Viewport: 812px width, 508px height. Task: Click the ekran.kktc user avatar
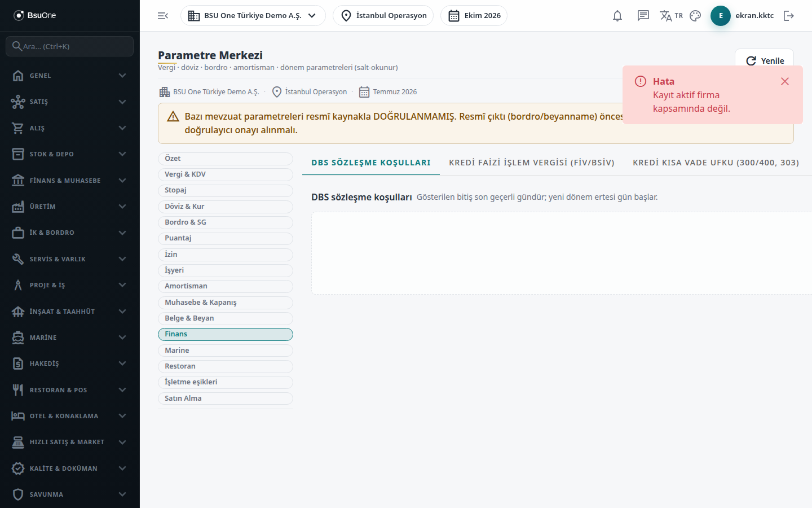[721, 16]
